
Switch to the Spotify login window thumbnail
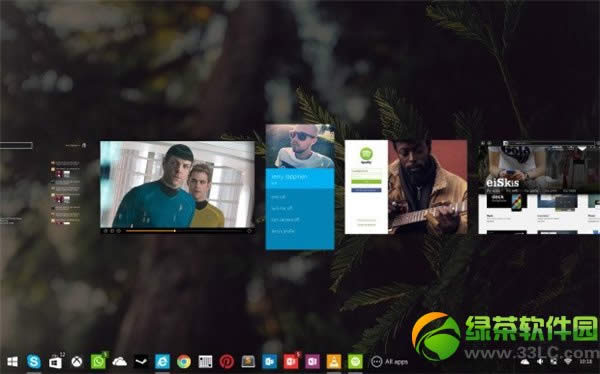click(x=406, y=187)
